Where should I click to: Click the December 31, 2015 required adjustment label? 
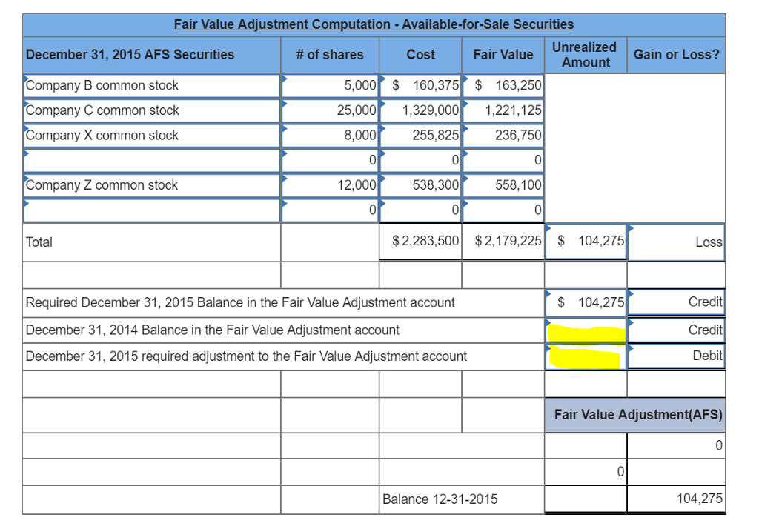coord(246,356)
